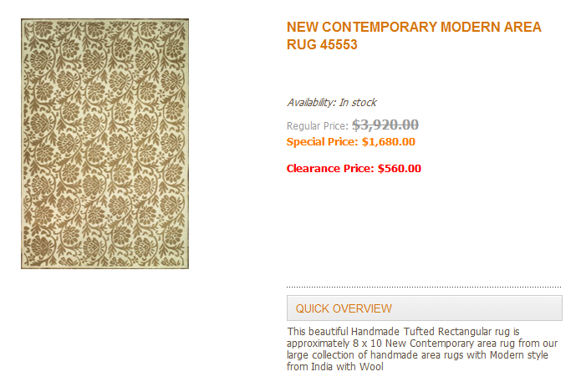Select the word India in description

(x=322, y=367)
